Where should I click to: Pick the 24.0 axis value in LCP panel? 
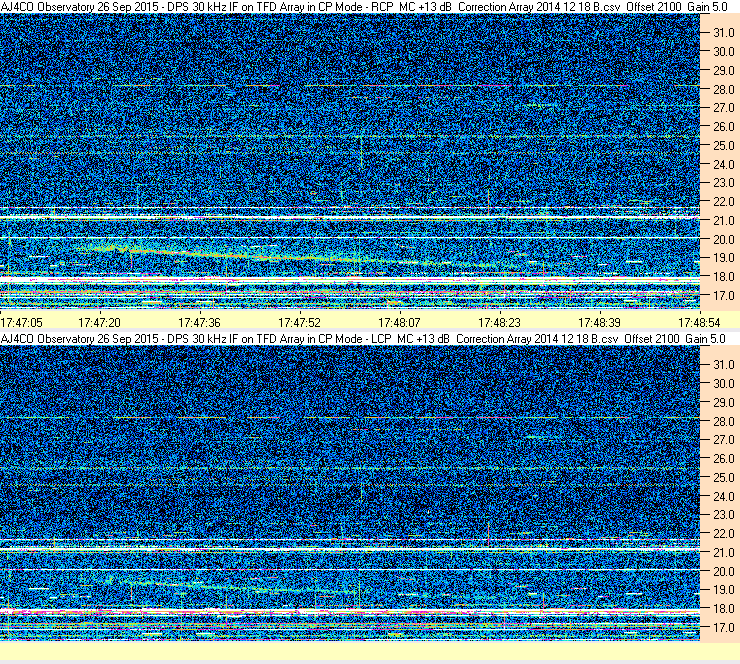(723, 496)
